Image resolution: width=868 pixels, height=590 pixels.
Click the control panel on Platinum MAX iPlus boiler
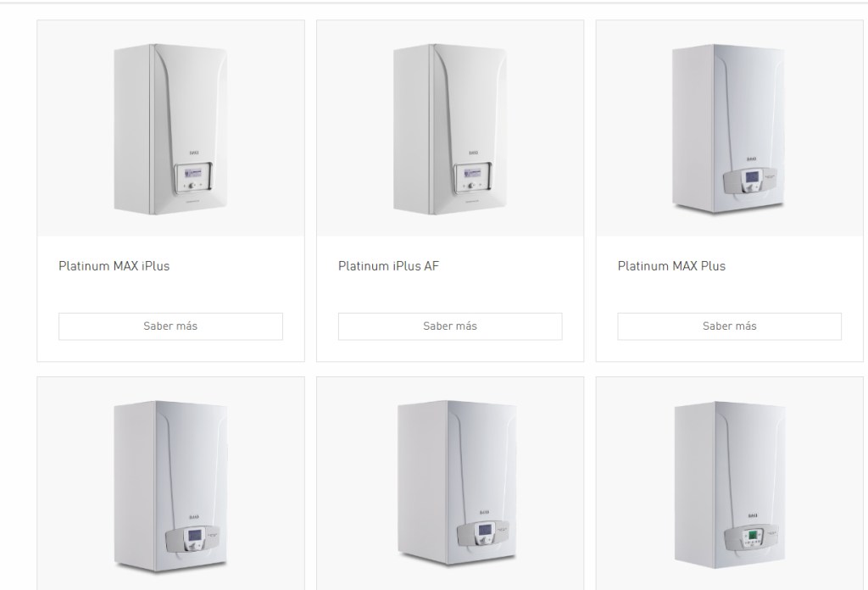[193, 178]
